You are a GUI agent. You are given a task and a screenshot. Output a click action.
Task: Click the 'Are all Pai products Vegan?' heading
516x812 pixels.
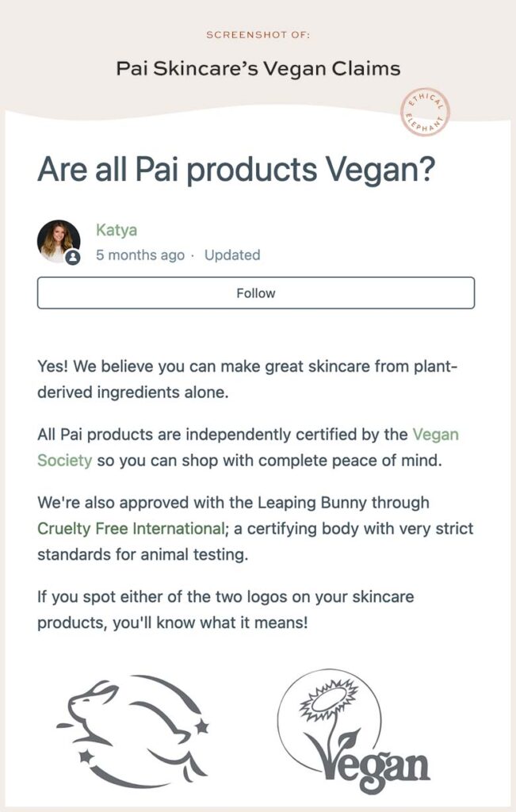(236, 170)
